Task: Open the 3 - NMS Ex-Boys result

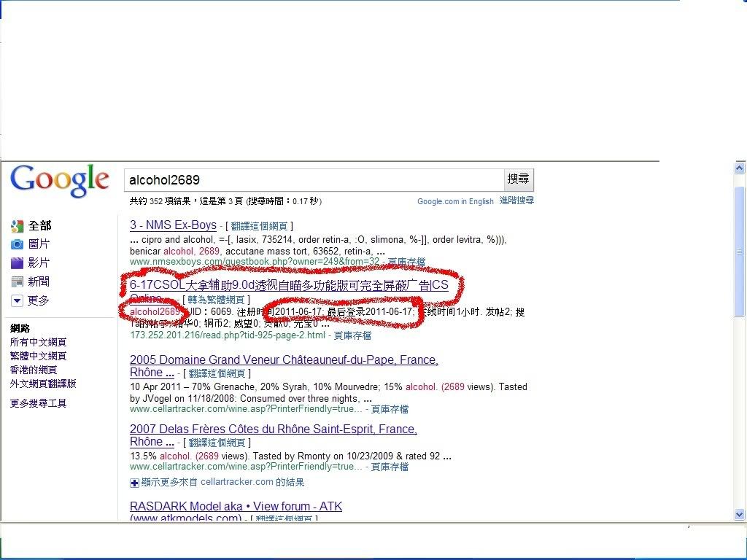Action: [173, 225]
